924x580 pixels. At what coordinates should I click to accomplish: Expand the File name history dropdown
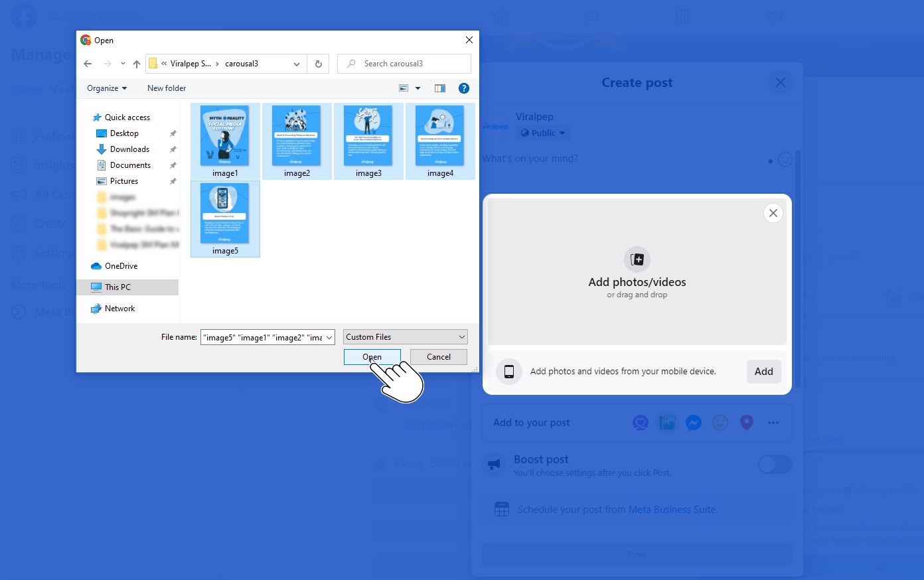[x=329, y=337]
